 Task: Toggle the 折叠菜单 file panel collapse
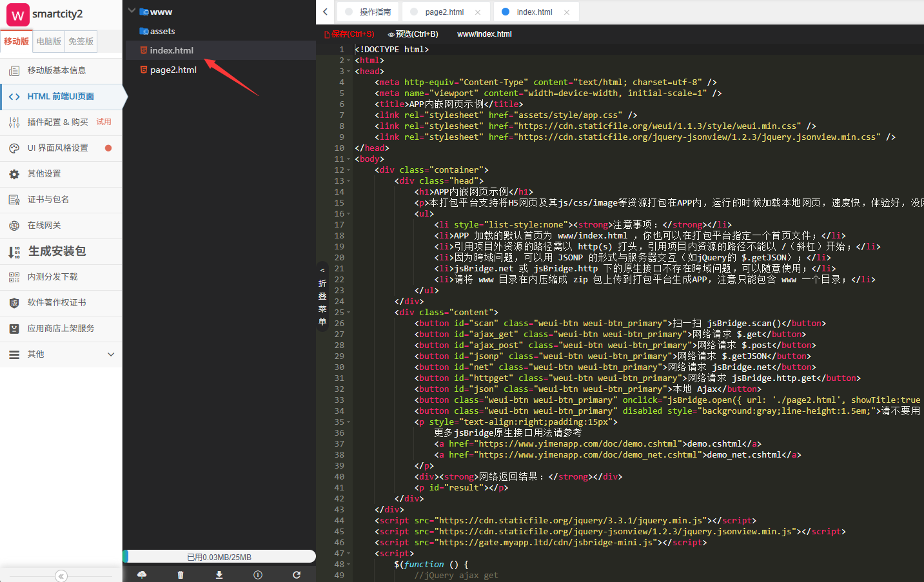(x=322, y=296)
